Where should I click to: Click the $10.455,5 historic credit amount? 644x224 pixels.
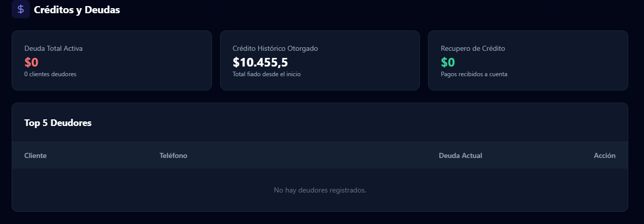click(260, 62)
